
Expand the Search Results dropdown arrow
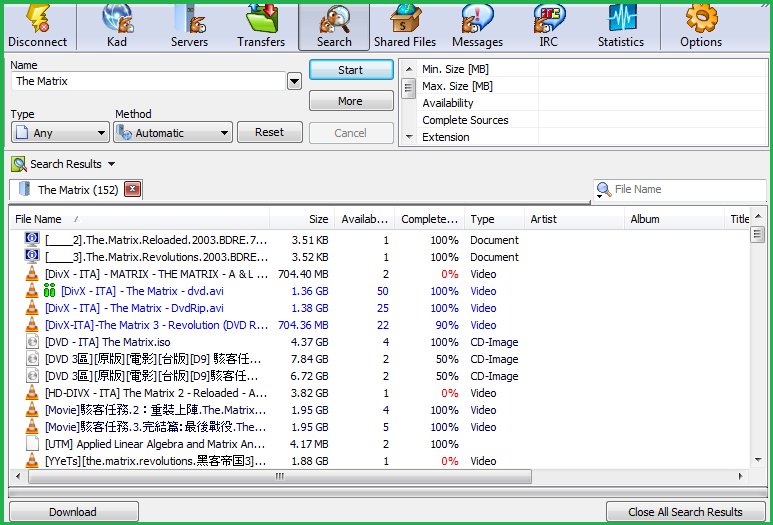point(111,164)
